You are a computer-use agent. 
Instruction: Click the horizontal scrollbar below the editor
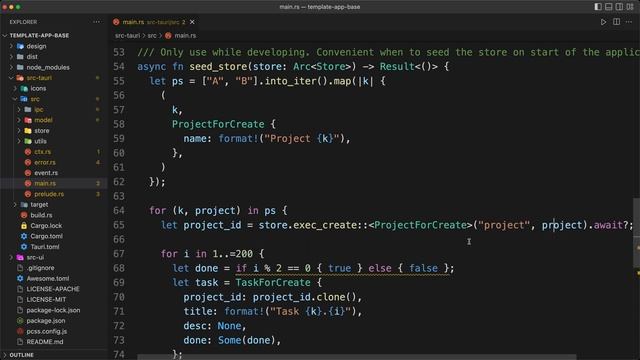pos(356,357)
